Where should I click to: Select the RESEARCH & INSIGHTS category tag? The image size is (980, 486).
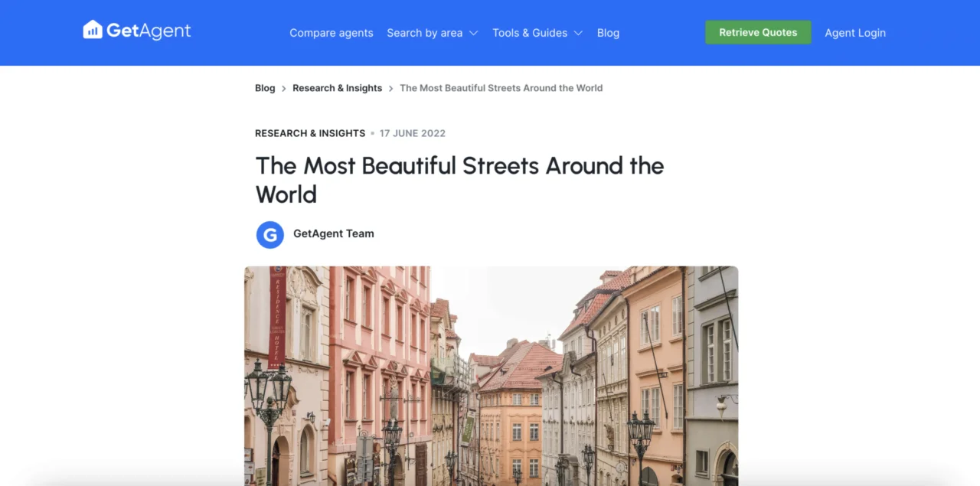tap(310, 133)
